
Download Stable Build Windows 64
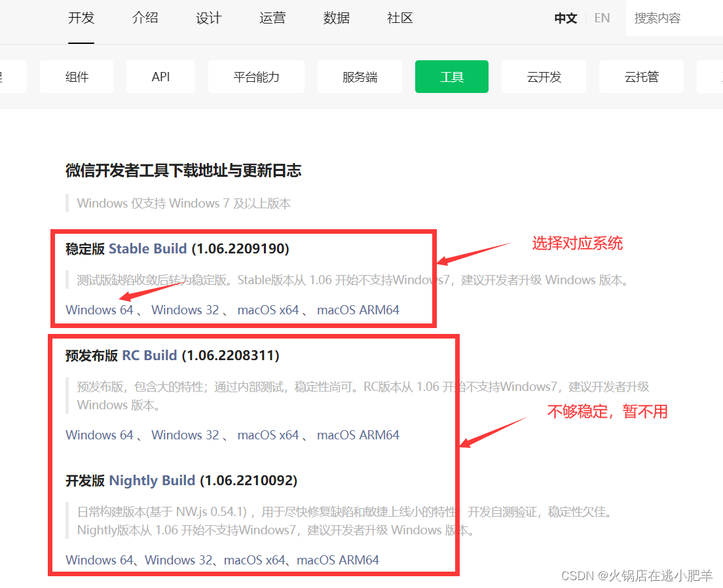(99, 310)
